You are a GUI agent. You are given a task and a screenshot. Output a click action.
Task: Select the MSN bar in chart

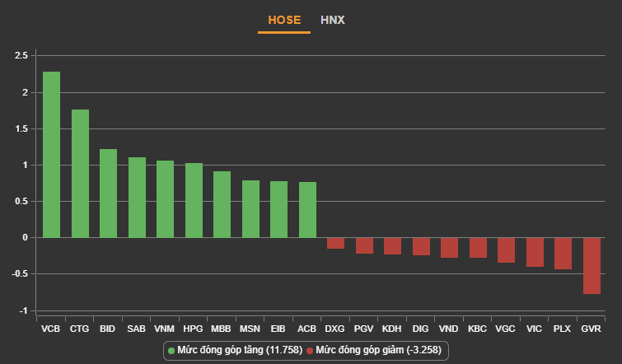pos(250,209)
